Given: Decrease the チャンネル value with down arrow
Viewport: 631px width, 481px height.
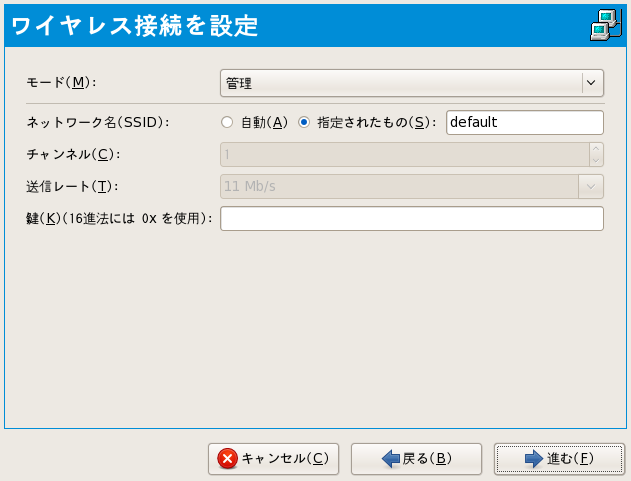Looking at the screenshot, I should point(597,160).
